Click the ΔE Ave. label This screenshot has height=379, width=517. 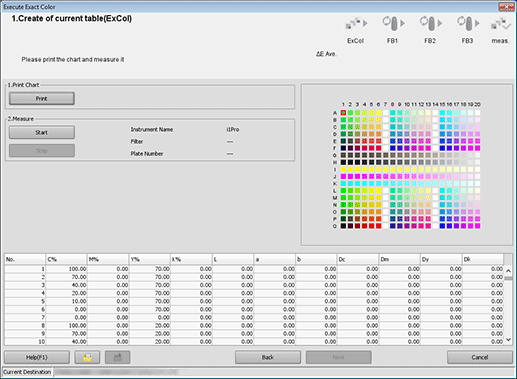(x=326, y=54)
